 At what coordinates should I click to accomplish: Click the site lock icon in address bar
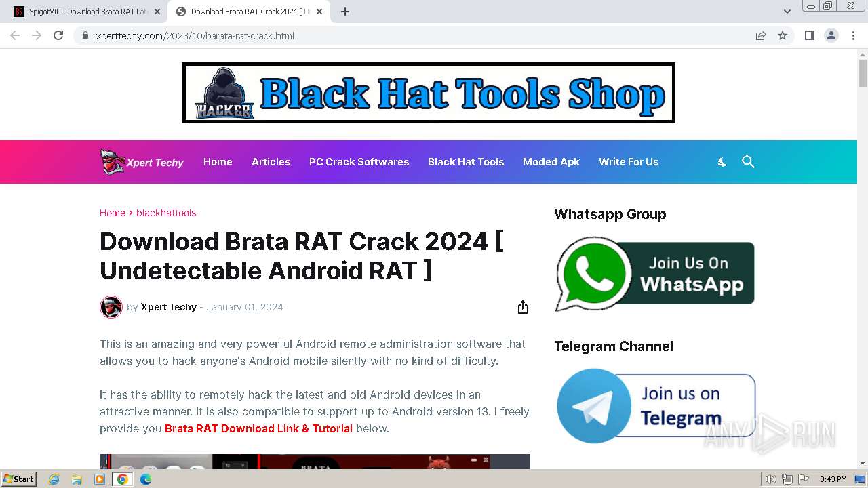click(x=85, y=36)
